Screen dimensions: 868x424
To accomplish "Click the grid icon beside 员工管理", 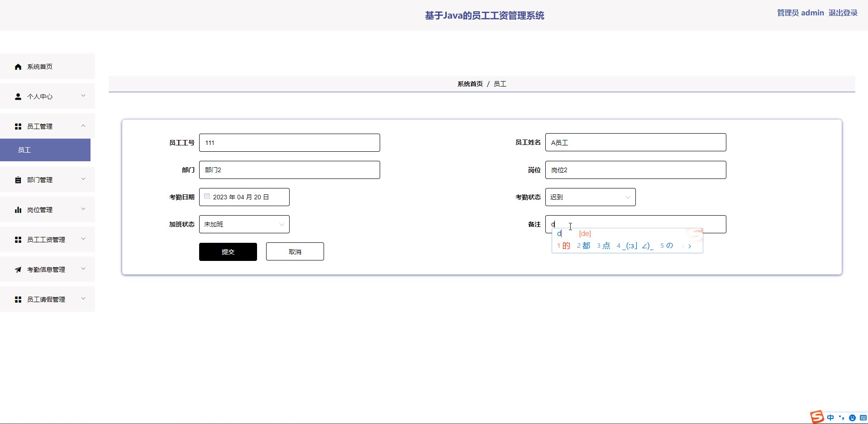I will point(18,126).
